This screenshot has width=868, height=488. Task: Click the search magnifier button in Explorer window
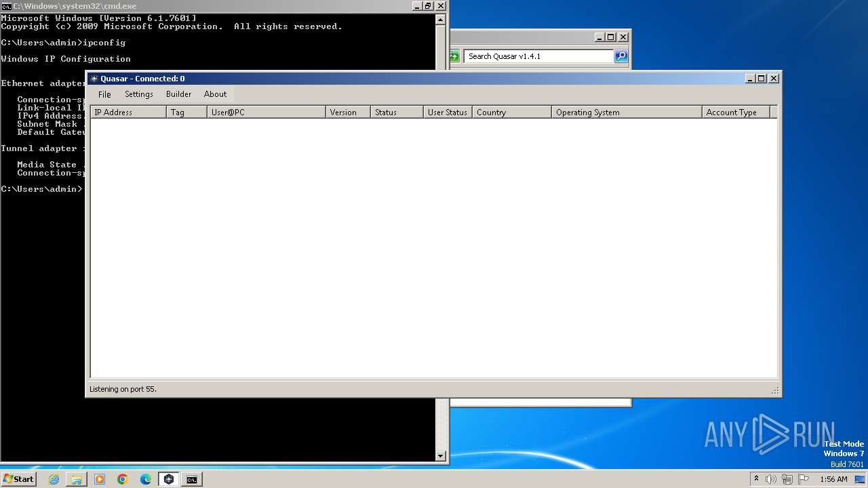(x=621, y=56)
